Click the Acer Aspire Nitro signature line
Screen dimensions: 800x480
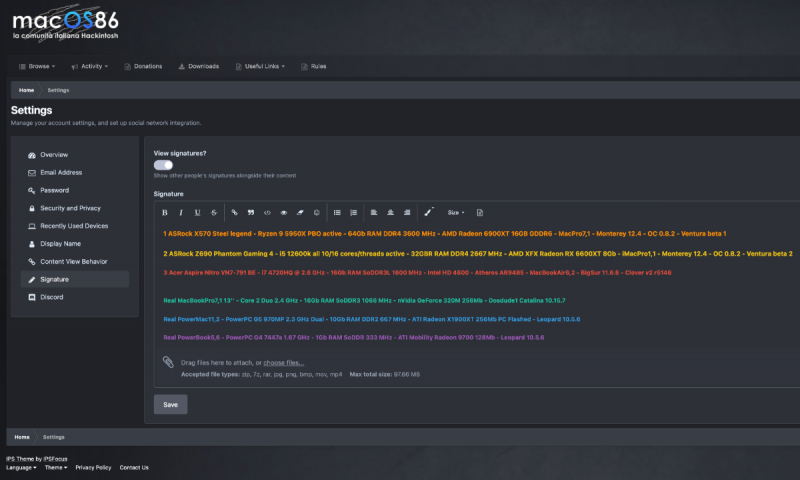coord(417,272)
